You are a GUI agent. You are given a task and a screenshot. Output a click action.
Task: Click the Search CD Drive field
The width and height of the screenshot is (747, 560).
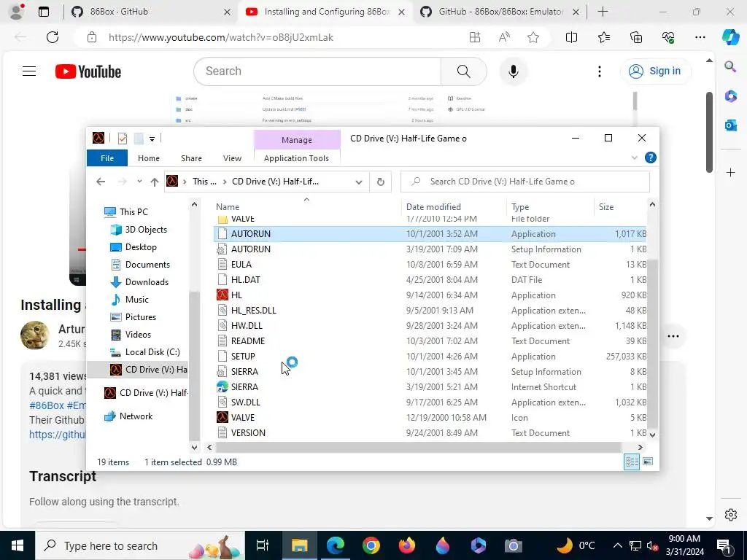click(525, 182)
